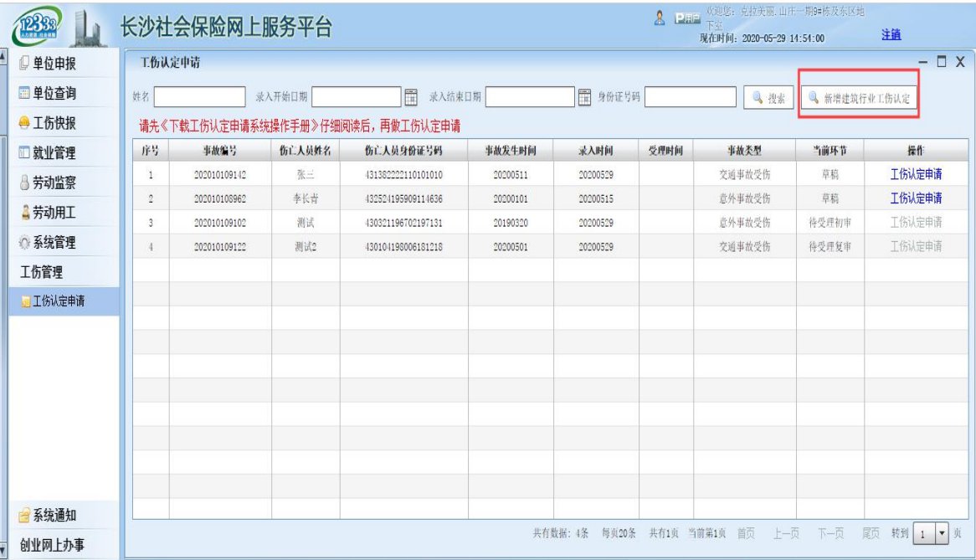
Task: Focus the 姓名 input field
Action: coord(199,98)
